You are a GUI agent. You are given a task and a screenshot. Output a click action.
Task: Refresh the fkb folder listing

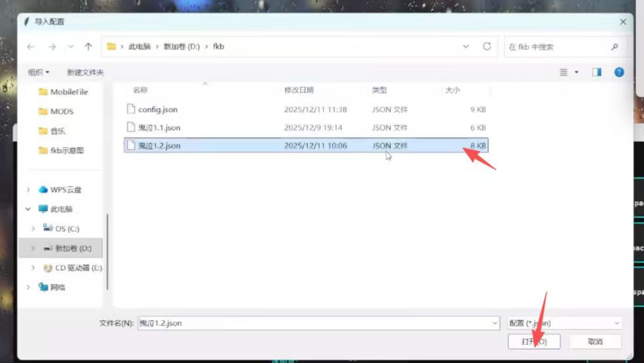486,47
